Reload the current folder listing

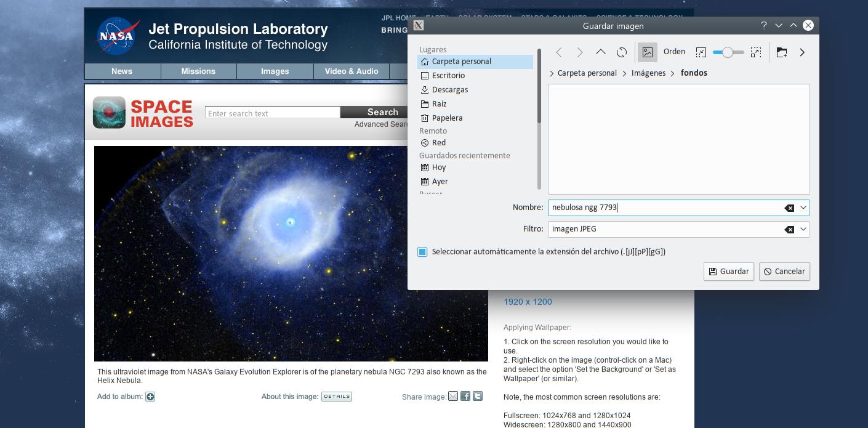point(622,52)
